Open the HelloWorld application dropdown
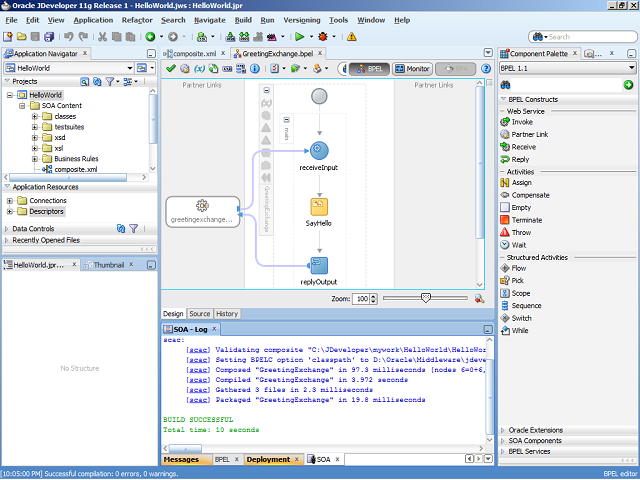 (130, 68)
